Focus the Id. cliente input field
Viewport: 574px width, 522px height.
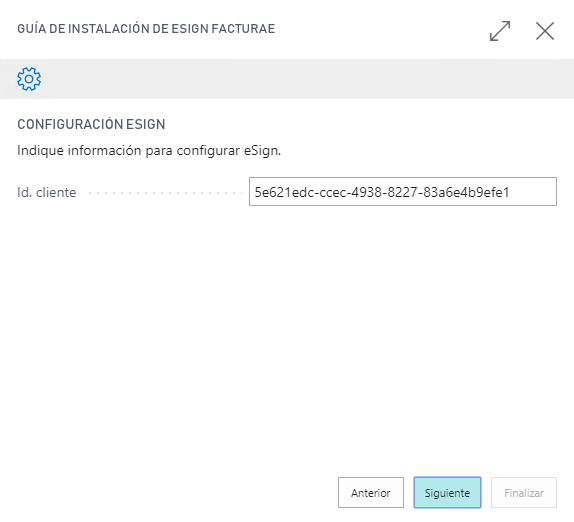(x=403, y=191)
